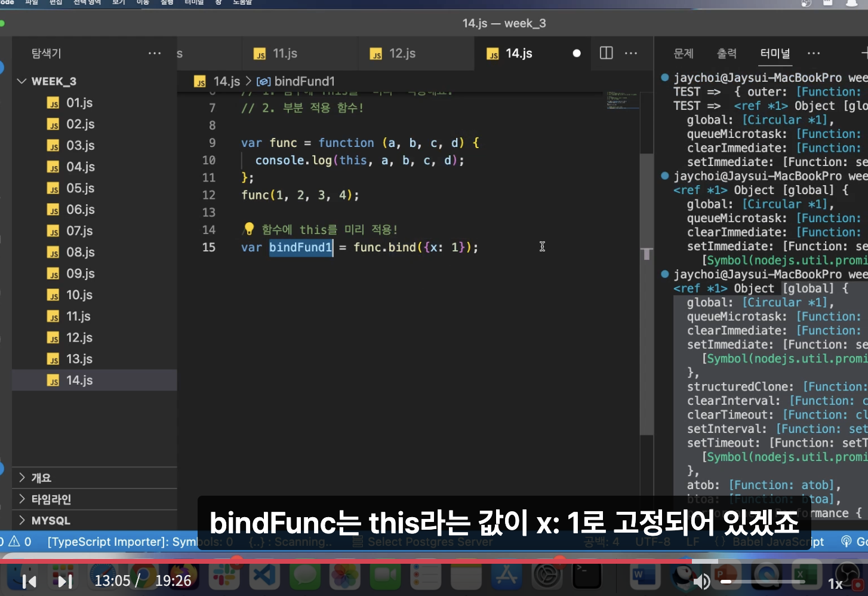The height and width of the screenshot is (596, 868).
Task: Click the second terminal command decoration dot
Action: coord(665,176)
